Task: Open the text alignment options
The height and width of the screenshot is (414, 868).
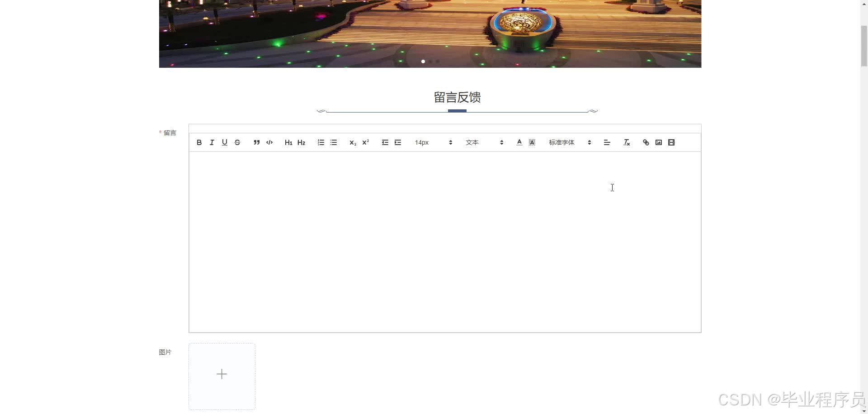Action: [x=607, y=142]
